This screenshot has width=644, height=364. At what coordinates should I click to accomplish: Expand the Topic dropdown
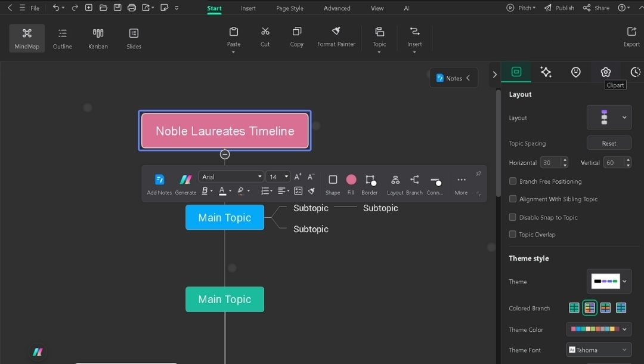pos(379,52)
